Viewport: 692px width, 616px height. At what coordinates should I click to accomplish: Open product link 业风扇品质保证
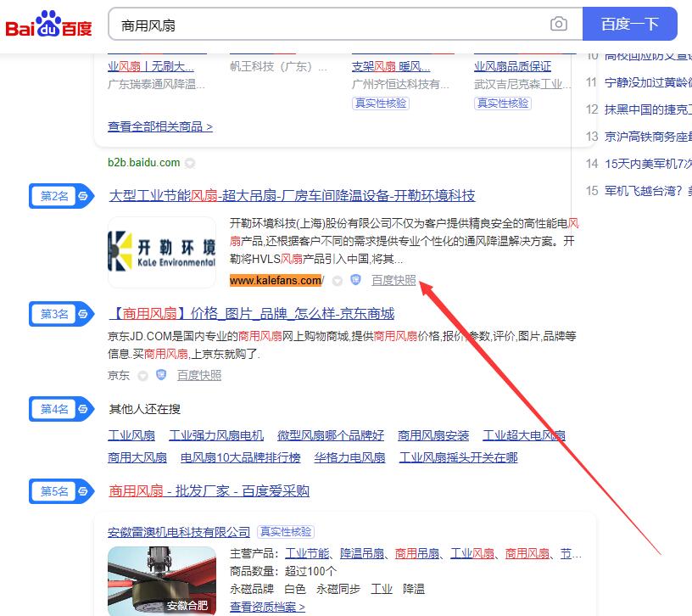coord(513,67)
